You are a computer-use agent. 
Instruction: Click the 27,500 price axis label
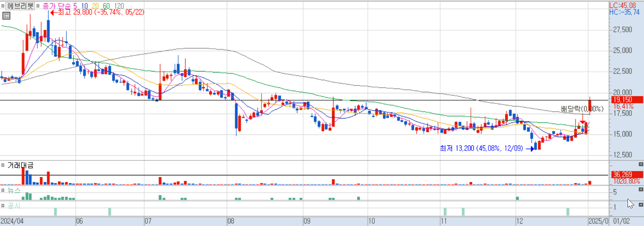click(x=622, y=30)
